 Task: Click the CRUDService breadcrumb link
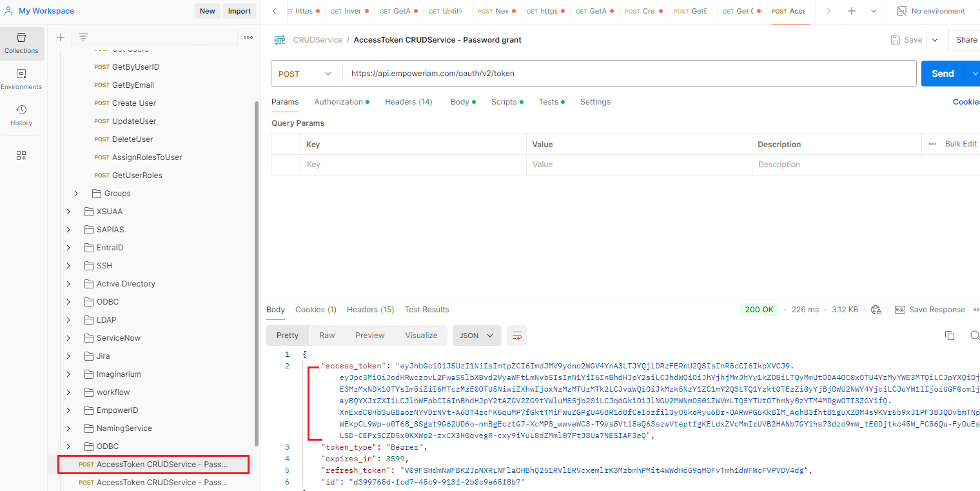(318, 40)
